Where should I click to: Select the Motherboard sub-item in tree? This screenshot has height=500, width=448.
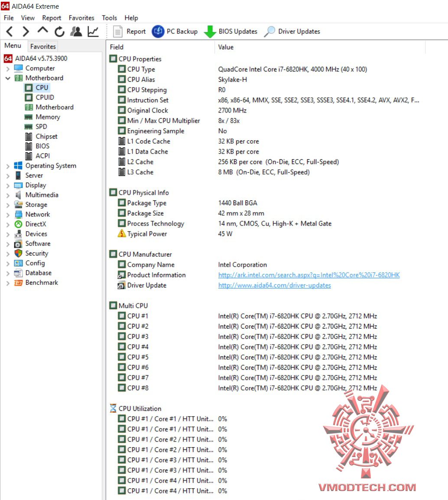pos(55,107)
